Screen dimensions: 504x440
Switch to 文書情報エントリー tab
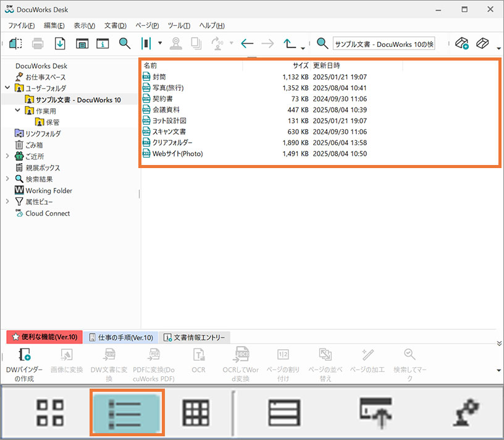coord(195,337)
